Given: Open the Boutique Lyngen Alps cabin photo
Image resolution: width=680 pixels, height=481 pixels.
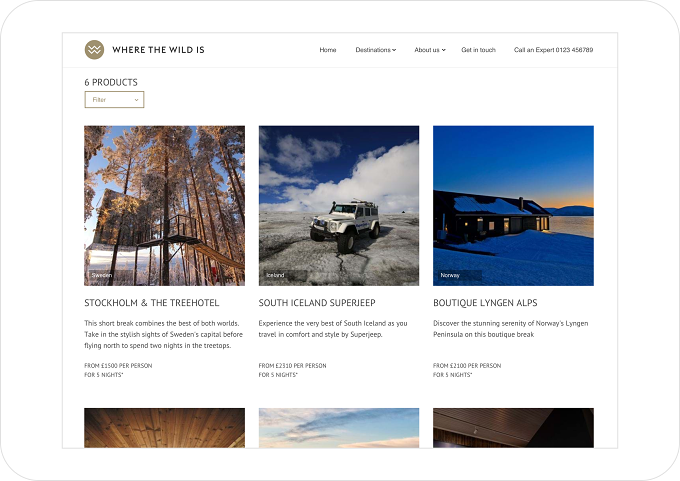Looking at the screenshot, I should point(513,206).
